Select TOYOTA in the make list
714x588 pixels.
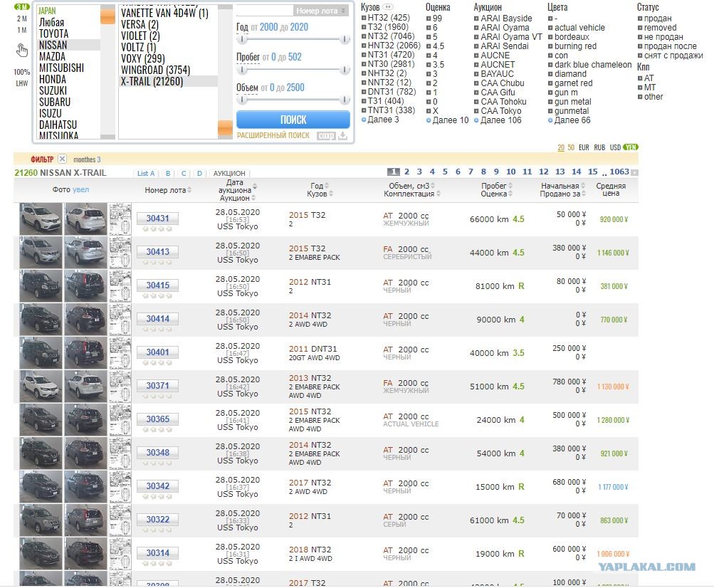[x=53, y=33]
